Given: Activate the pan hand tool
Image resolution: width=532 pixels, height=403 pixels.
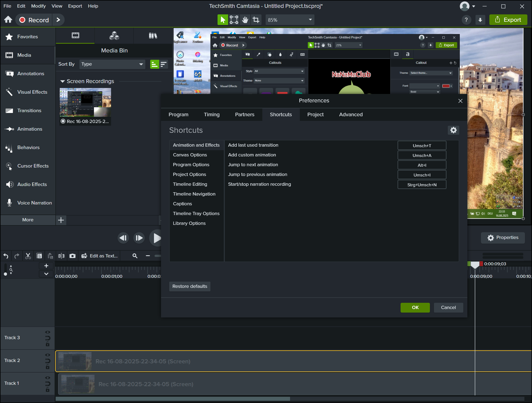Looking at the screenshot, I should point(245,20).
